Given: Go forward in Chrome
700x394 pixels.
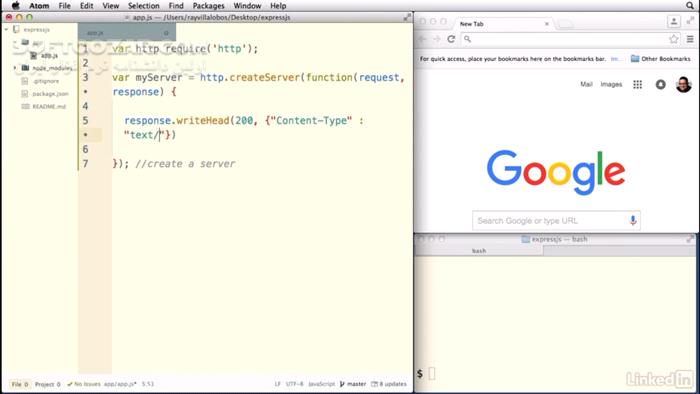Looking at the screenshot, I should pyautogui.click(x=436, y=39).
